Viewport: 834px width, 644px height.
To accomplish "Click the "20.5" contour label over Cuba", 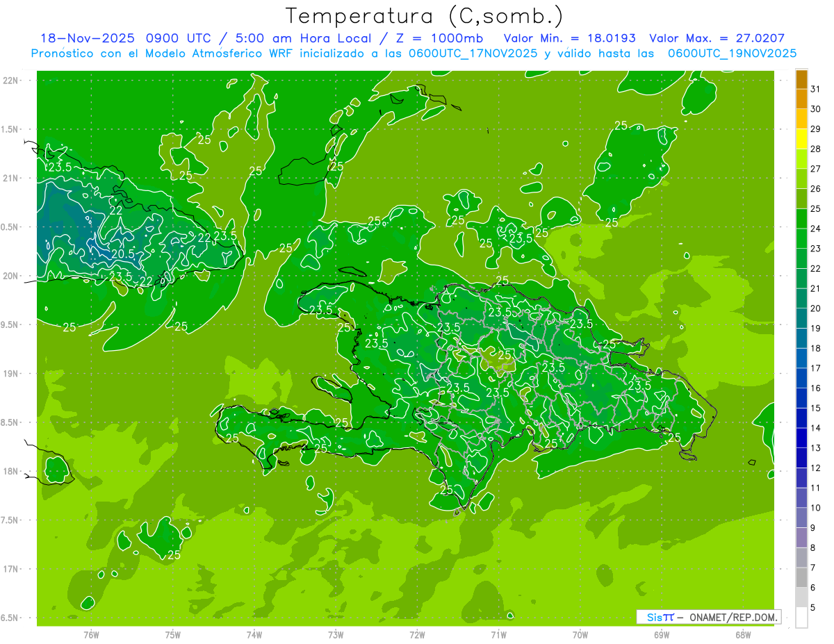I will click(122, 254).
